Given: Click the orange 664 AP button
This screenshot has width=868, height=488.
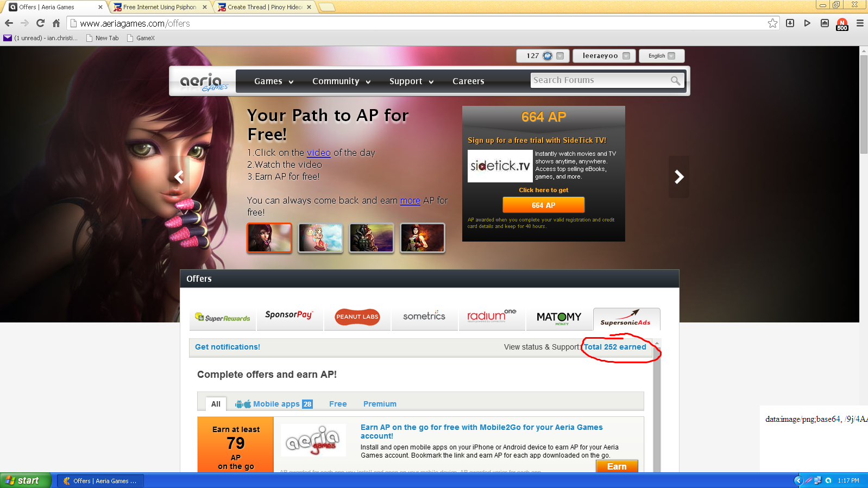Looking at the screenshot, I should pos(543,205).
